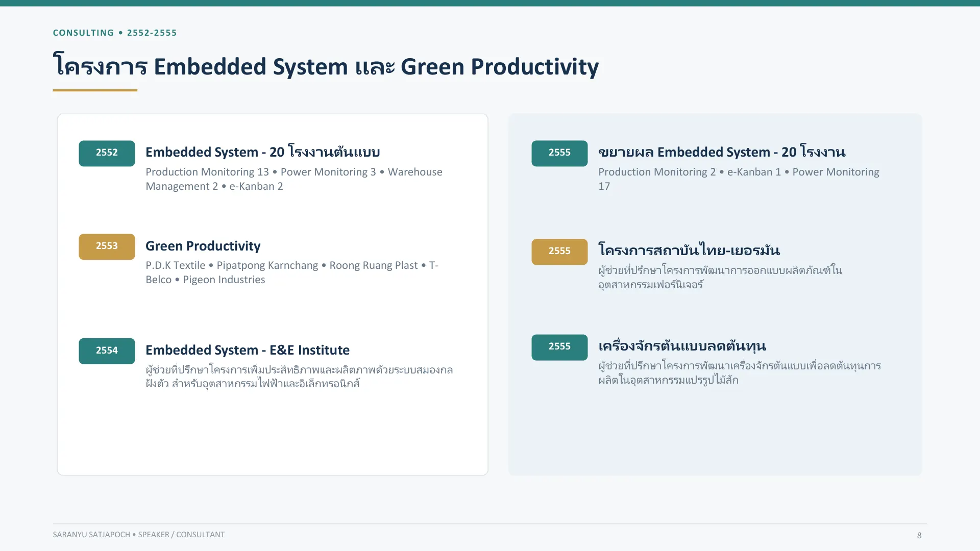The image size is (980, 551).
Task: Select the P.D.K Textile company list text
Action: (x=292, y=272)
